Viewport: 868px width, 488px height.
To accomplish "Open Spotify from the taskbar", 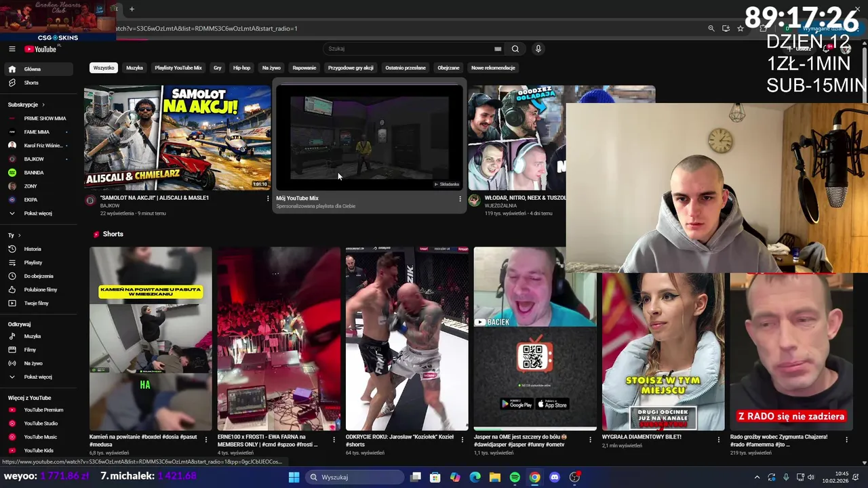I will [515, 477].
